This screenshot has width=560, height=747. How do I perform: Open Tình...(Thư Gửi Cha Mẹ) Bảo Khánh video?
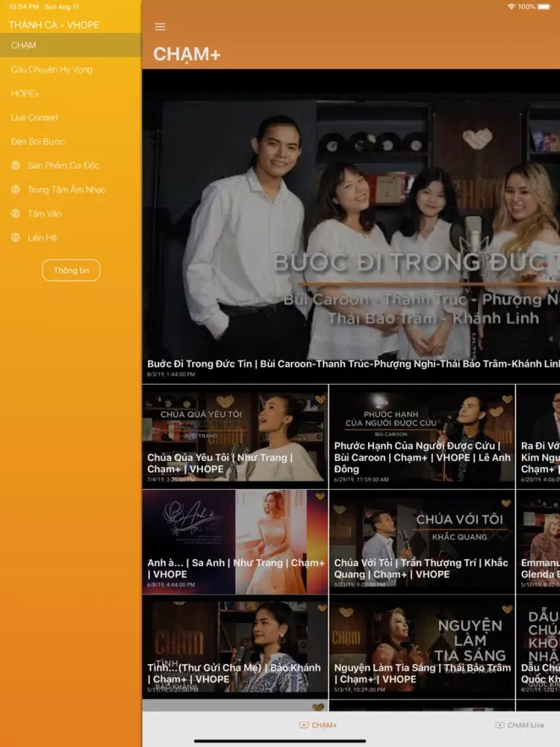234,647
